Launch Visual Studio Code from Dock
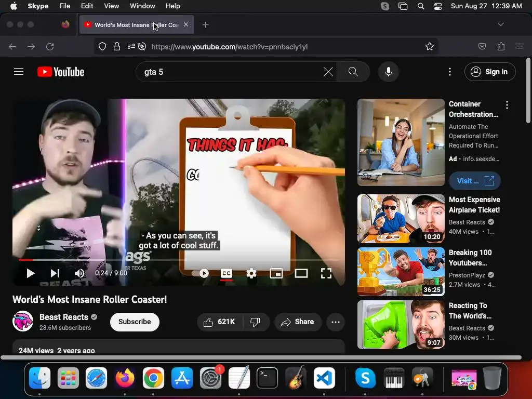 (324, 378)
